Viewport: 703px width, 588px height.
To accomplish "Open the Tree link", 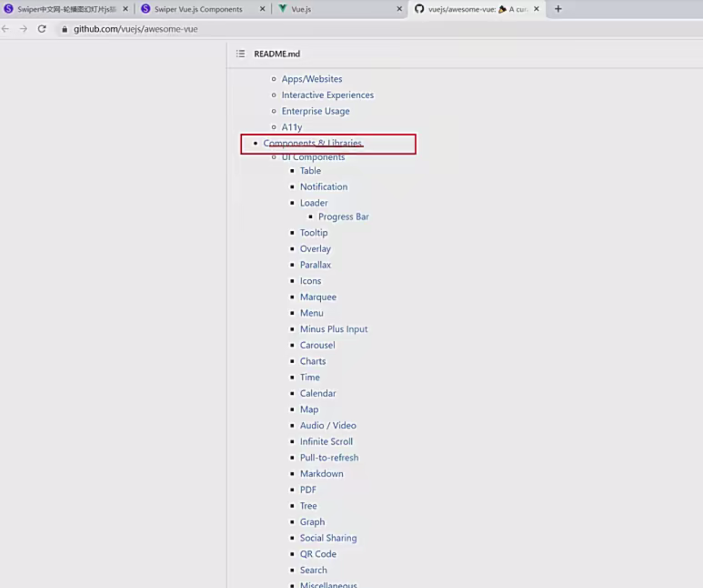I will tap(309, 505).
